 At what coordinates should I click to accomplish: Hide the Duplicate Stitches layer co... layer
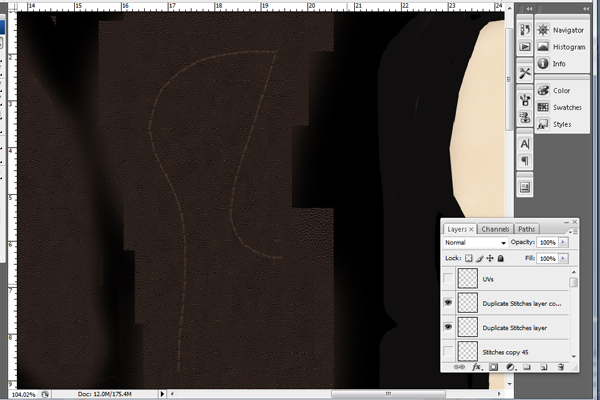[x=448, y=303]
